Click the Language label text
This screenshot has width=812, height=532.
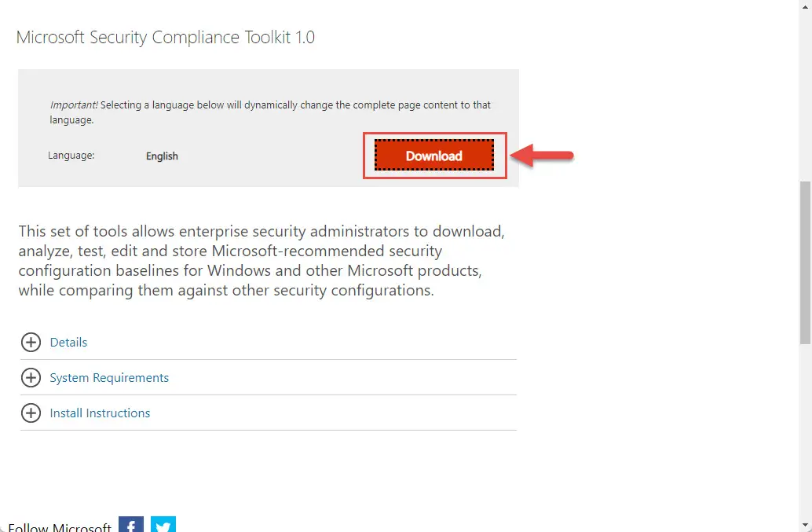71,156
